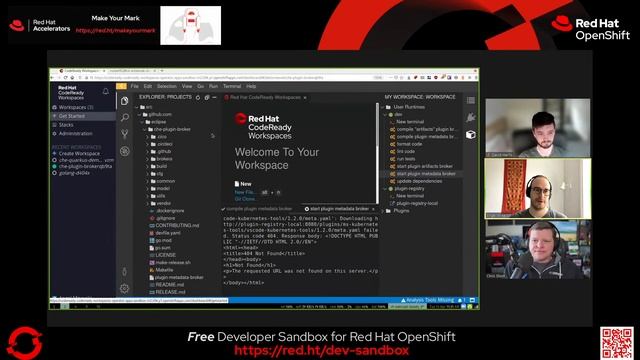Screen dimensions: 640x360
Task: Click the collapse-all icon in Explorer header
Action: click(x=207, y=98)
